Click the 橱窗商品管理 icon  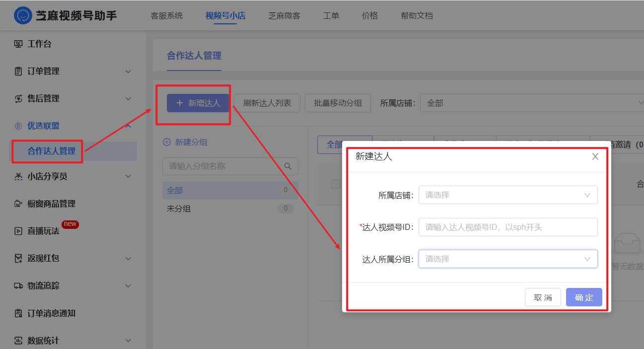(18, 204)
